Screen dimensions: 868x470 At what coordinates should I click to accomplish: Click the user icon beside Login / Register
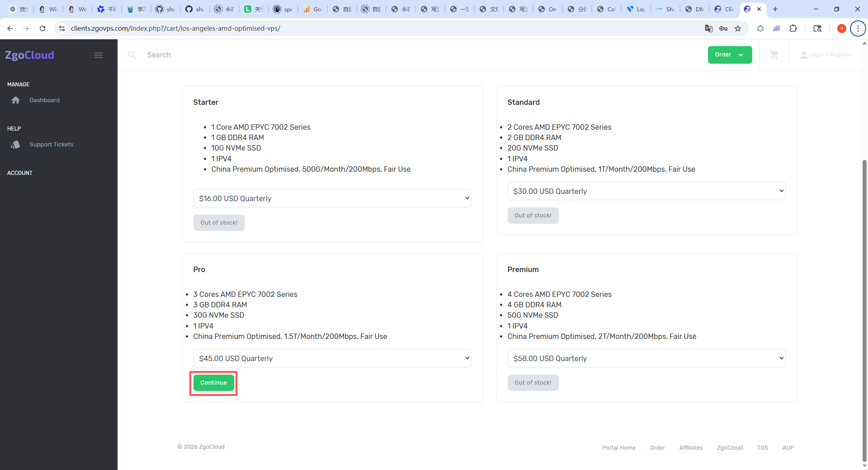pyautogui.click(x=804, y=55)
